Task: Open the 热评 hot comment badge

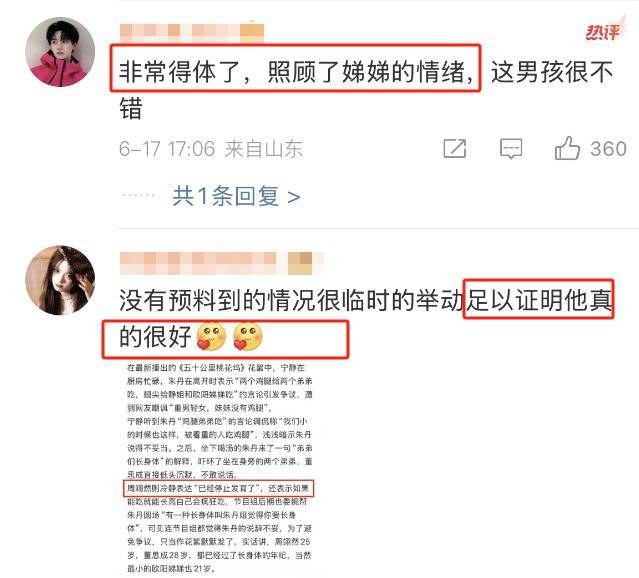Action: coord(604,30)
